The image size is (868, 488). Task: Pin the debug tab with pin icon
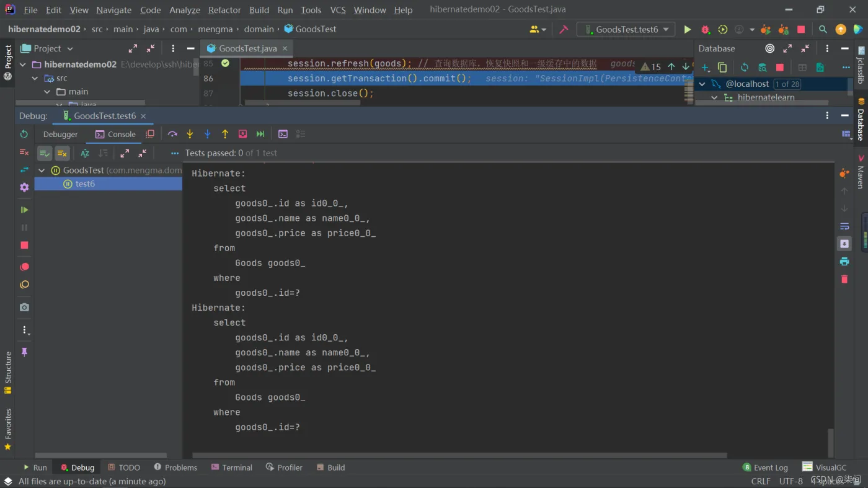[24, 352]
